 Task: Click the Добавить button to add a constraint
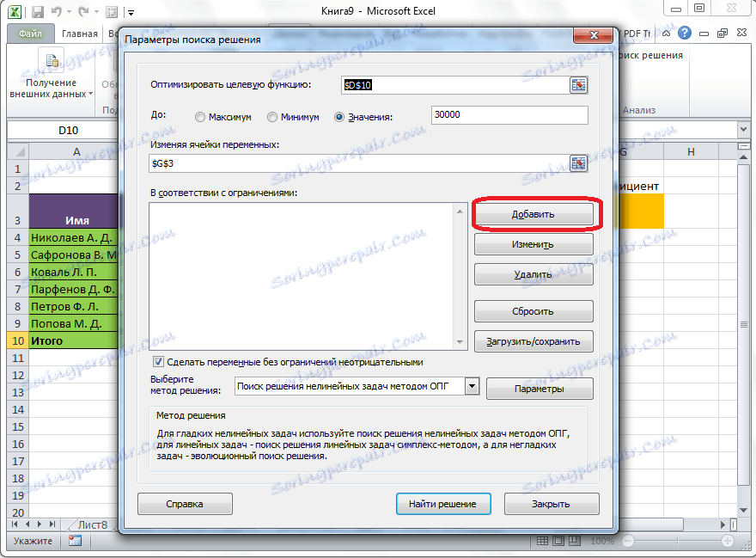(534, 213)
